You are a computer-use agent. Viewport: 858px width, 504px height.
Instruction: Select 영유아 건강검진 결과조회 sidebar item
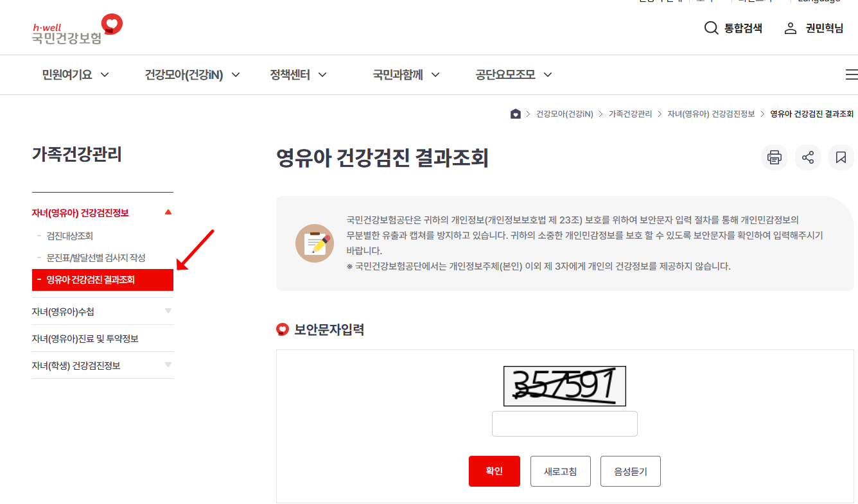point(103,280)
